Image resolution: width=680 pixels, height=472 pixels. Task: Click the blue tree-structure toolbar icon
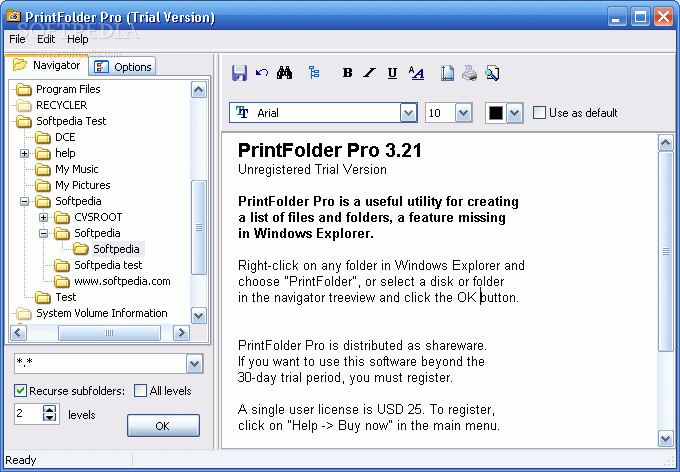[x=314, y=72]
